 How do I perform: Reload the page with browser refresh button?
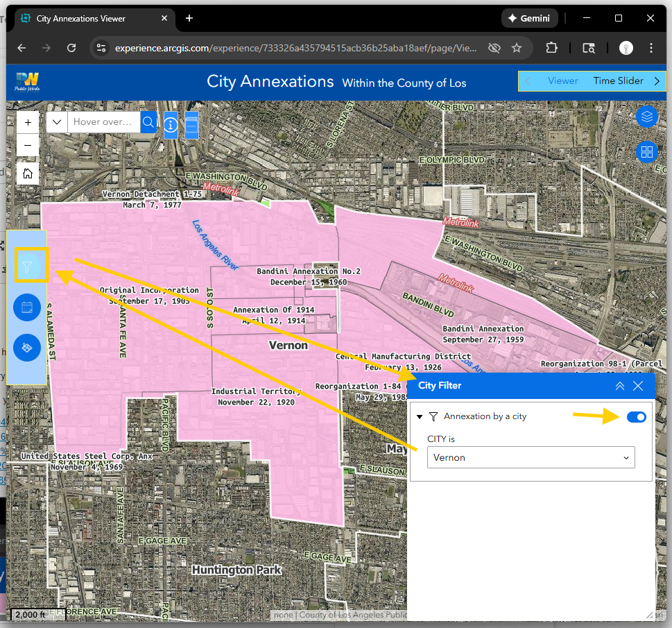pos(71,48)
